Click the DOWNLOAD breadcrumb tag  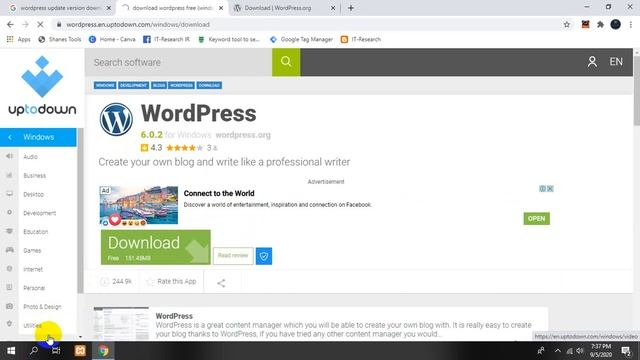209,85
